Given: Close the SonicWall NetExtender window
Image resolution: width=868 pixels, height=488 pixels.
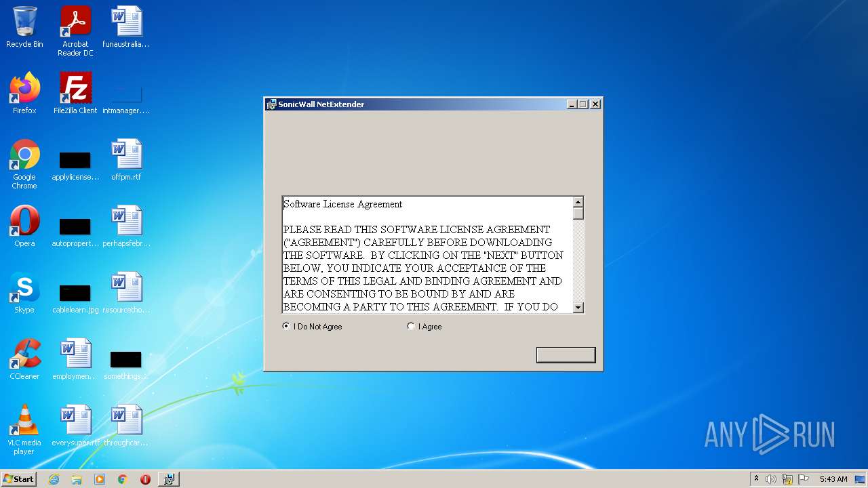Looking at the screenshot, I should pyautogui.click(x=595, y=104).
